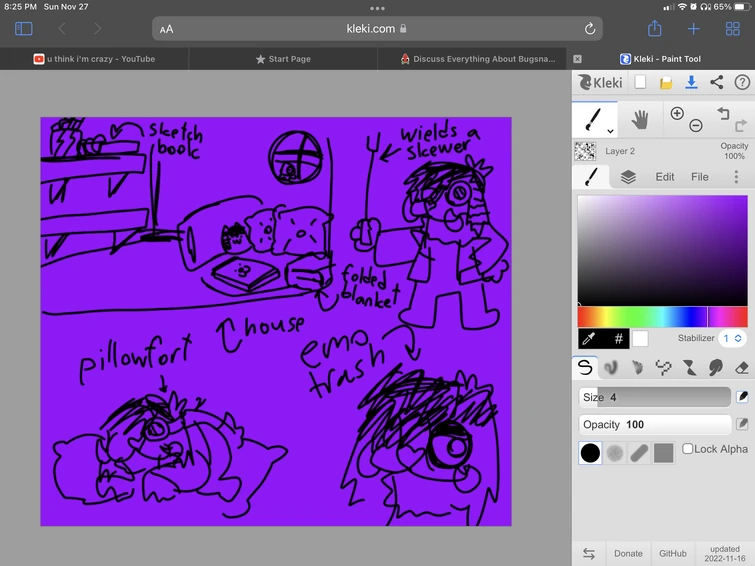Click the purple drawing canvas artwork
Viewport: 755px width, 566px height.
coord(276,321)
